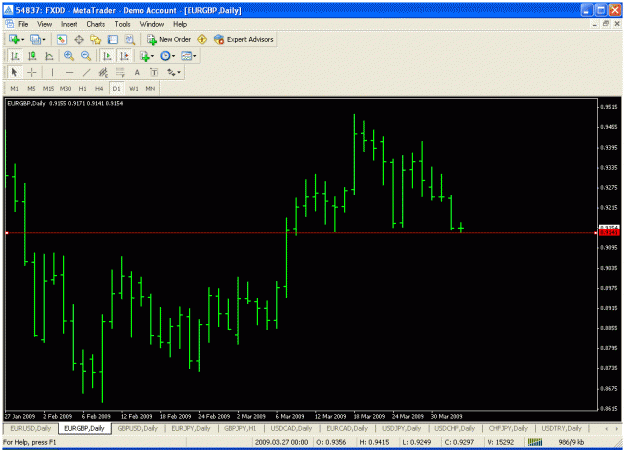
Task: Draw a horizontal line tool
Action: [x=69, y=72]
